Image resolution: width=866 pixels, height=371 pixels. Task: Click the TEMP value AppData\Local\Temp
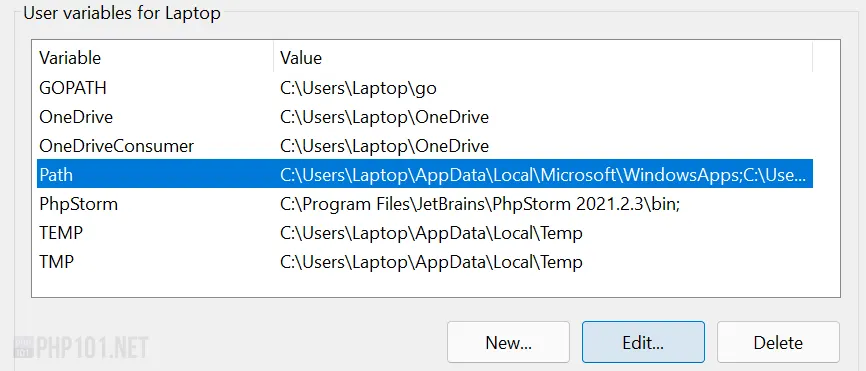pos(431,233)
